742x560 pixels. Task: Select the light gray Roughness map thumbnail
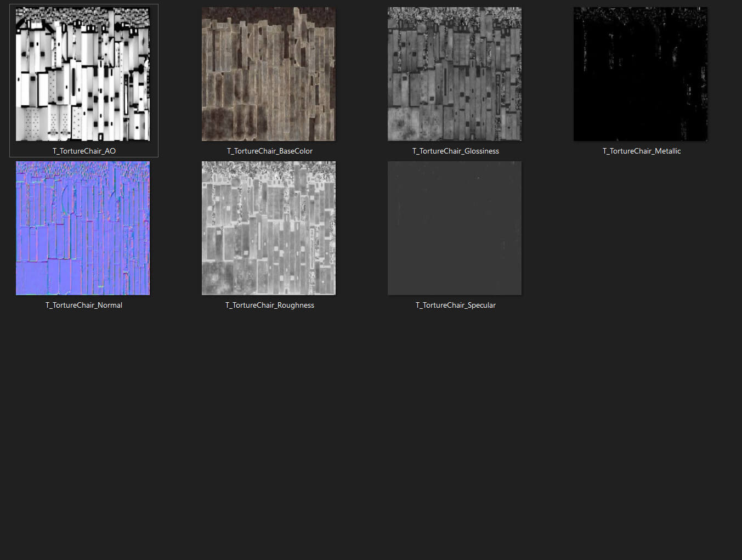(269, 228)
